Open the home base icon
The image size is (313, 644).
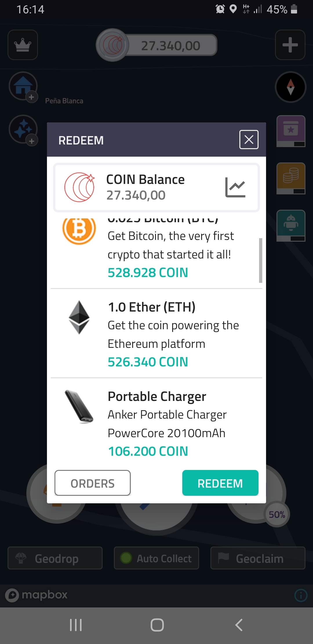click(23, 86)
